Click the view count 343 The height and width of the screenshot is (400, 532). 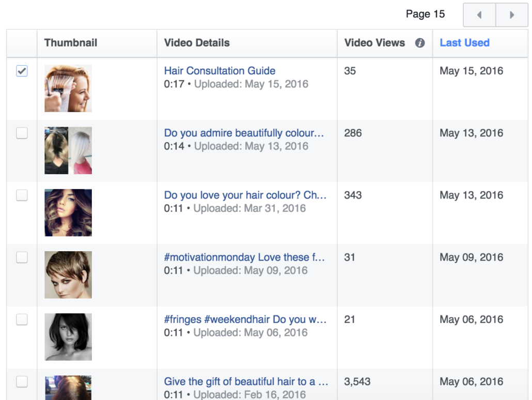coord(353,195)
